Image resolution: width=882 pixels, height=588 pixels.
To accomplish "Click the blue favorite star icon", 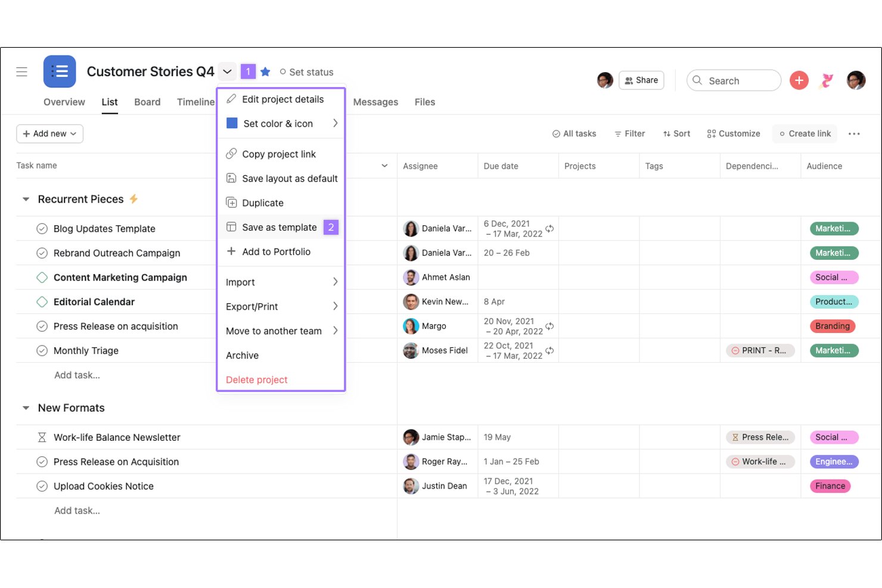I will [x=266, y=72].
